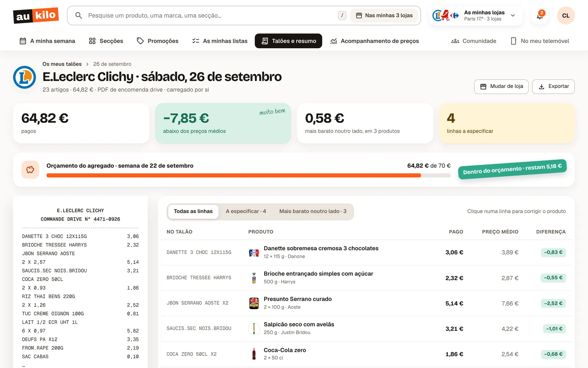
Task: Click the E.Leclerc store logo
Action: [25, 77]
